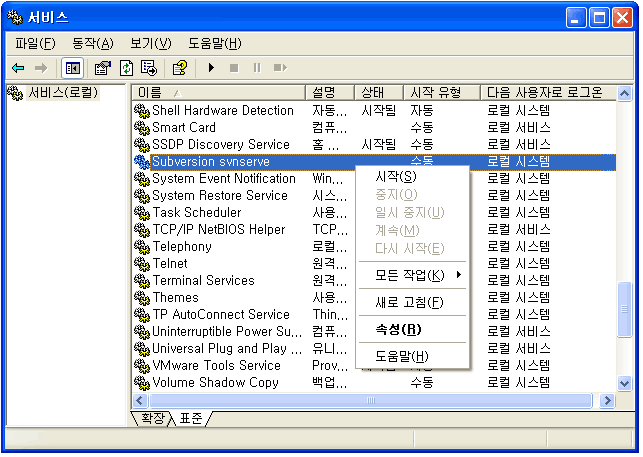Viewport: 643px width, 457px height.
Task: Open the 파일(F) menu
Action: (35, 43)
